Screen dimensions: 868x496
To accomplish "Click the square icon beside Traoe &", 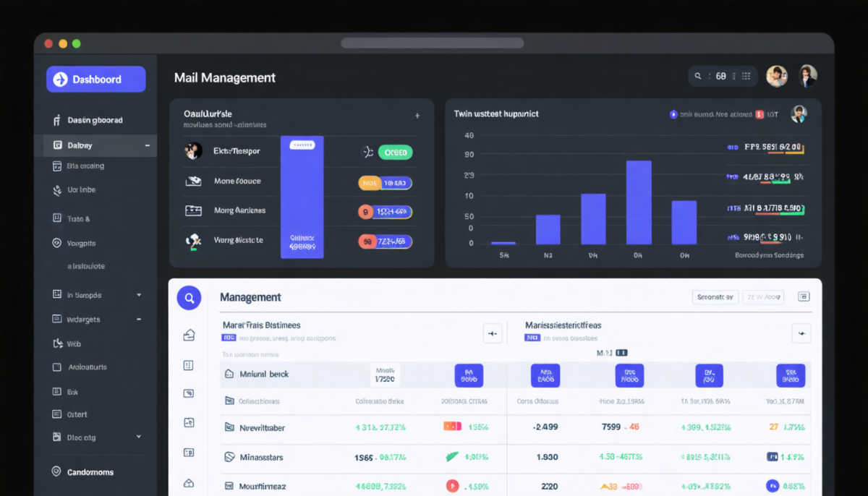I will click(57, 218).
